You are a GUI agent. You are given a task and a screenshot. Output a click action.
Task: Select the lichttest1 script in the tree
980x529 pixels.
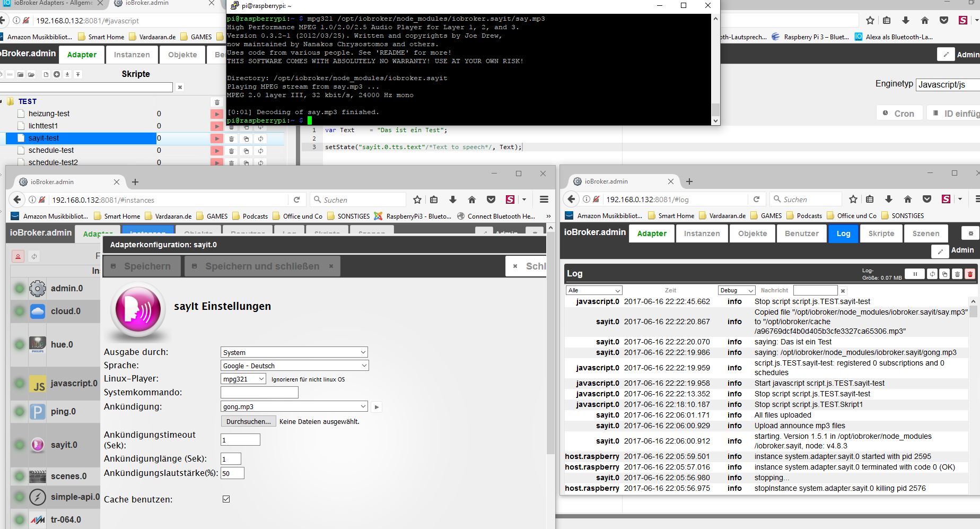click(43, 126)
